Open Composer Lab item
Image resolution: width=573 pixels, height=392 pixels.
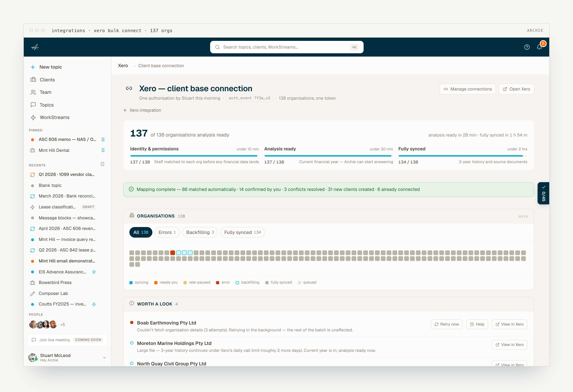click(x=67, y=293)
